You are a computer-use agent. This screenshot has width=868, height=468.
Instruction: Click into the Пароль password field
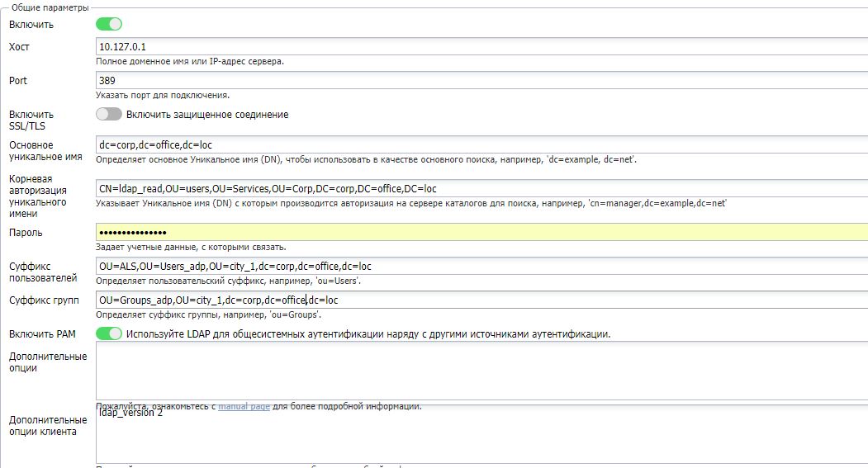click(x=479, y=233)
